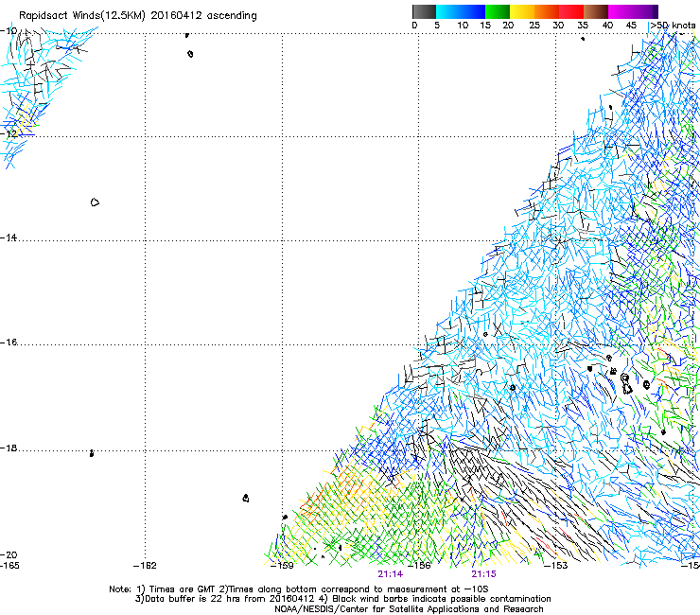Choose the green 15-20 knots legend swatch
The width and height of the screenshot is (700, 615).
pyautogui.click(x=498, y=11)
